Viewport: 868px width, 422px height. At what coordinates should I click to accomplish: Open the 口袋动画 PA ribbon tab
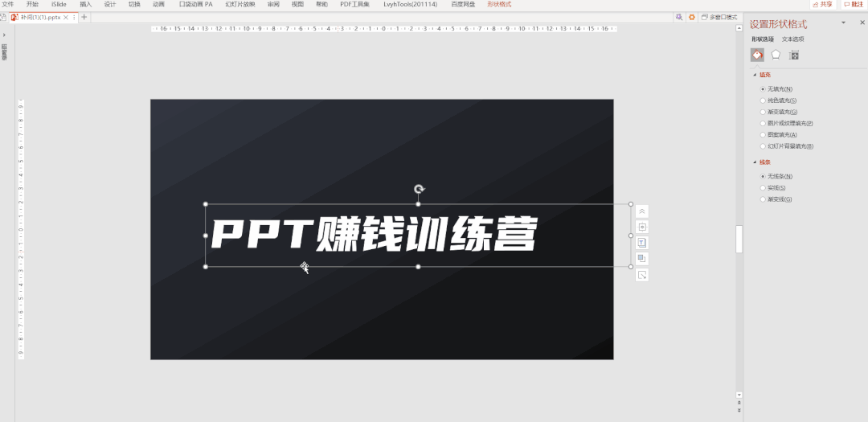tap(195, 5)
